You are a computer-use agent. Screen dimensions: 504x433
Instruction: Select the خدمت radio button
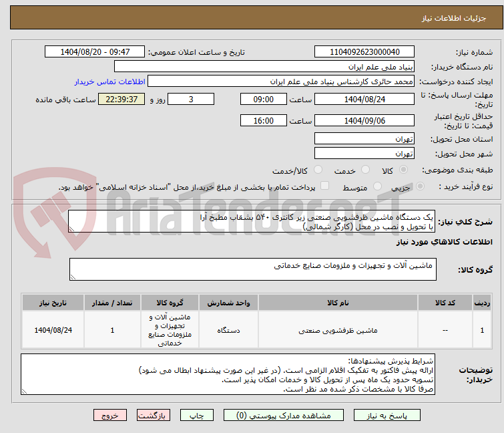(365, 170)
